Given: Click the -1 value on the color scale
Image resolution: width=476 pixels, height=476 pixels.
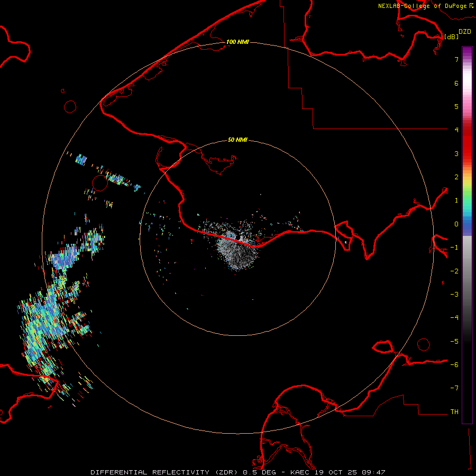Looking at the screenshot, I should [454, 248].
